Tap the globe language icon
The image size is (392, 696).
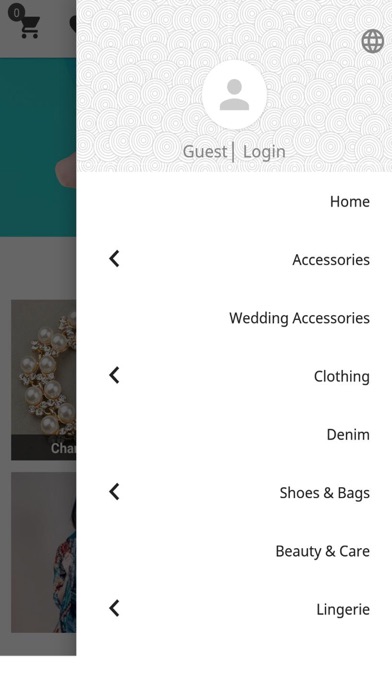pos(372,41)
